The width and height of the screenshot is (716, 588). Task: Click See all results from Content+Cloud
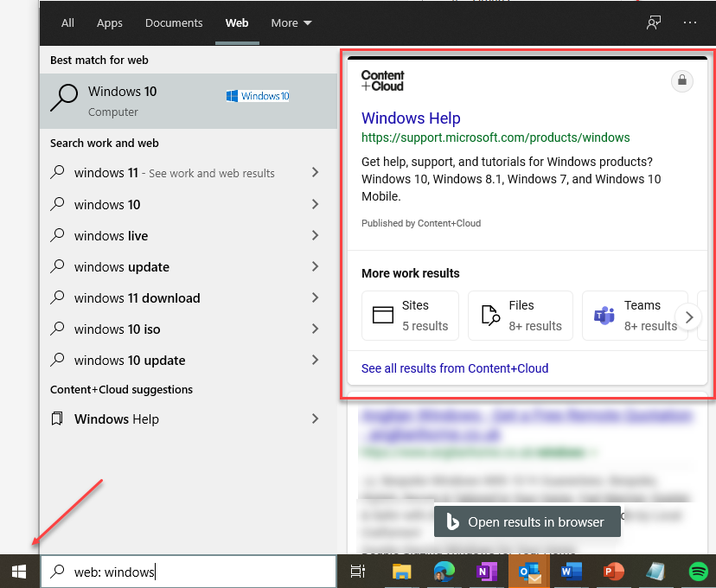click(x=455, y=368)
